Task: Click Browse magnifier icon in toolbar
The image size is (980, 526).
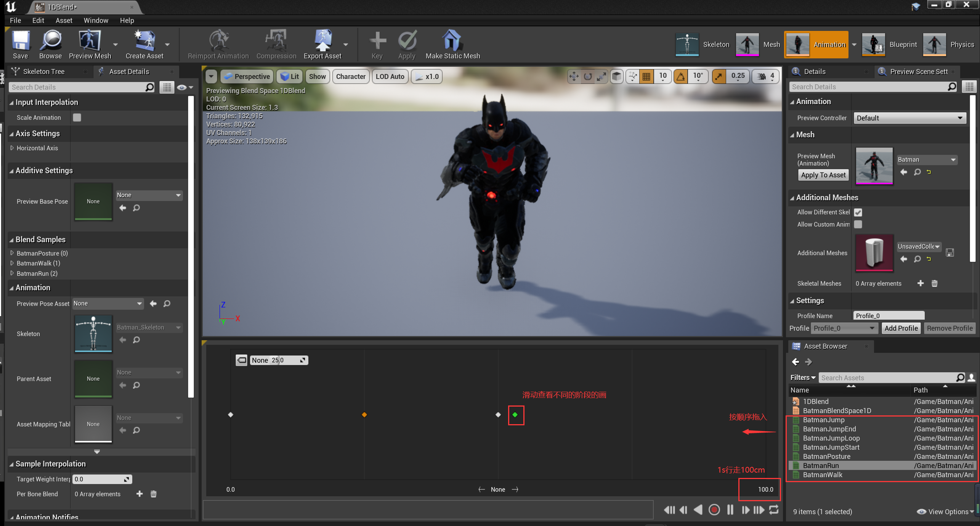Action: point(50,40)
